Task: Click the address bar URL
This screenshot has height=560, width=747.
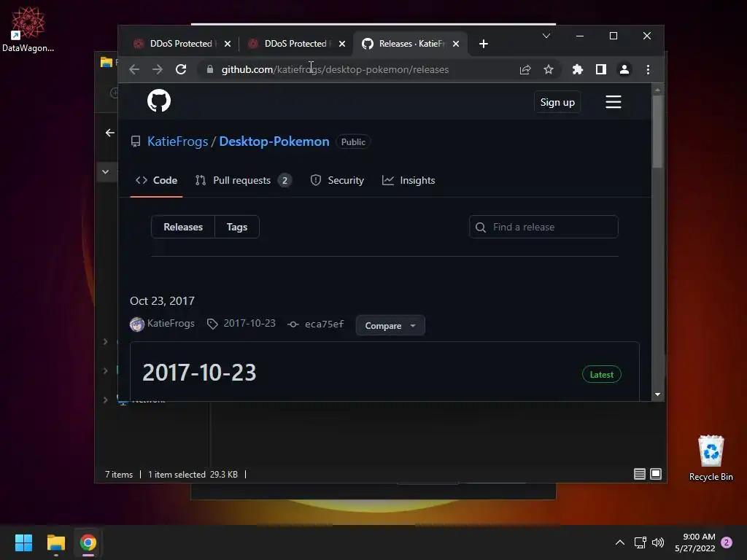Action: coord(335,69)
